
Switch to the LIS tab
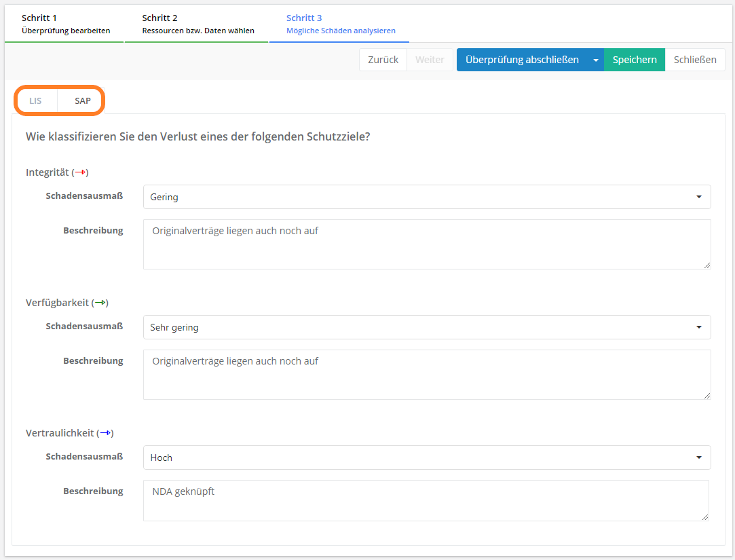(x=35, y=100)
